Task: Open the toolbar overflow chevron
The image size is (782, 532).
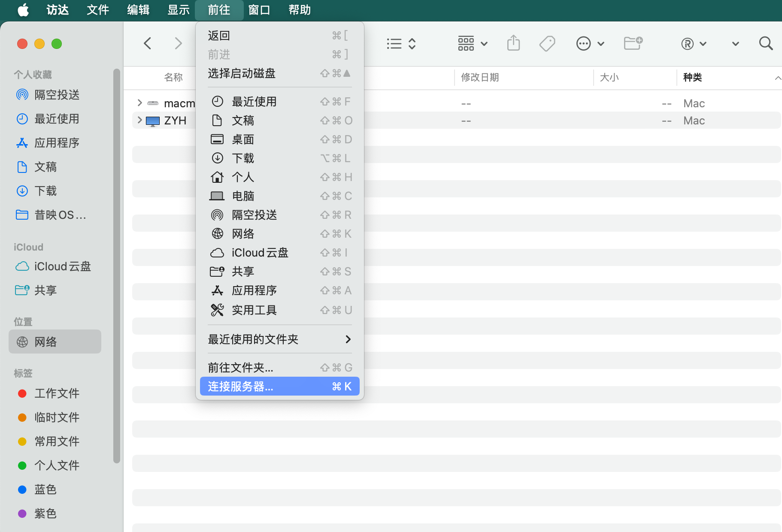Action: [x=736, y=43]
